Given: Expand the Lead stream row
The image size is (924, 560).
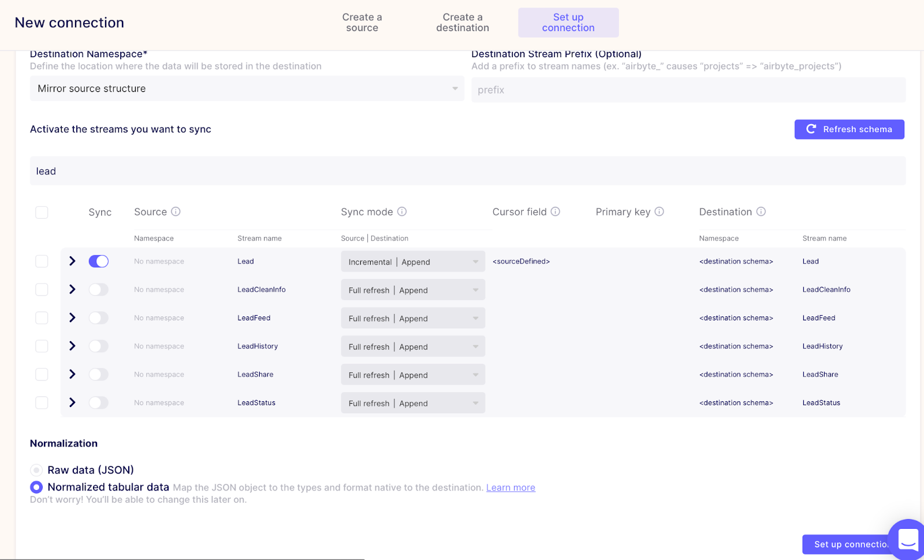Looking at the screenshot, I should pyautogui.click(x=72, y=261).
